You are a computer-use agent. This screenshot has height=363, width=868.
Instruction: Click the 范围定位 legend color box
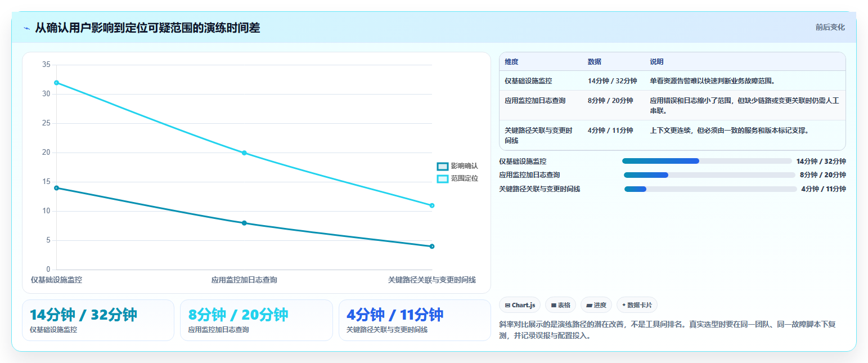pos(443,178)
